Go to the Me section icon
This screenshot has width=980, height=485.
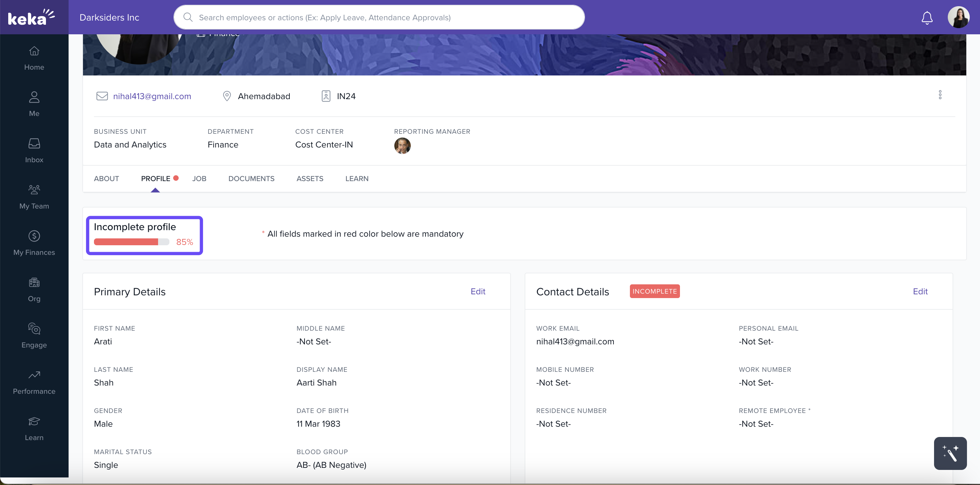coord(34,97)
